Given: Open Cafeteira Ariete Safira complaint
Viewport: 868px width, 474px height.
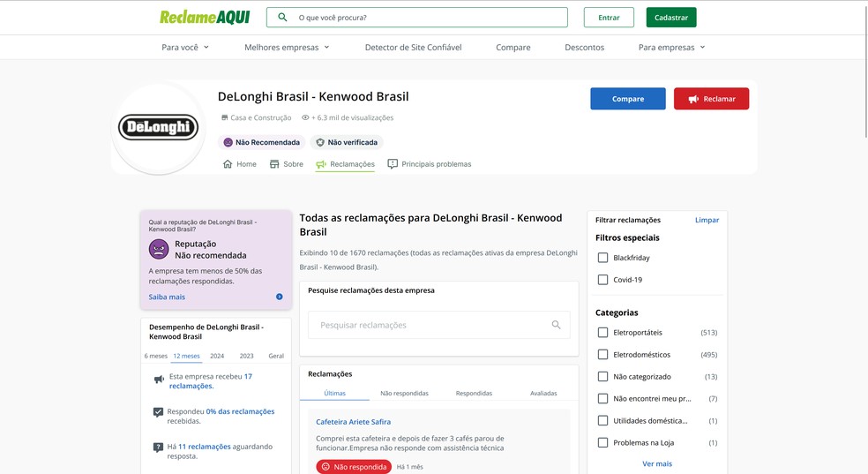Looking at the screenshot, I should pyautogui.click(x=353, y=422).
